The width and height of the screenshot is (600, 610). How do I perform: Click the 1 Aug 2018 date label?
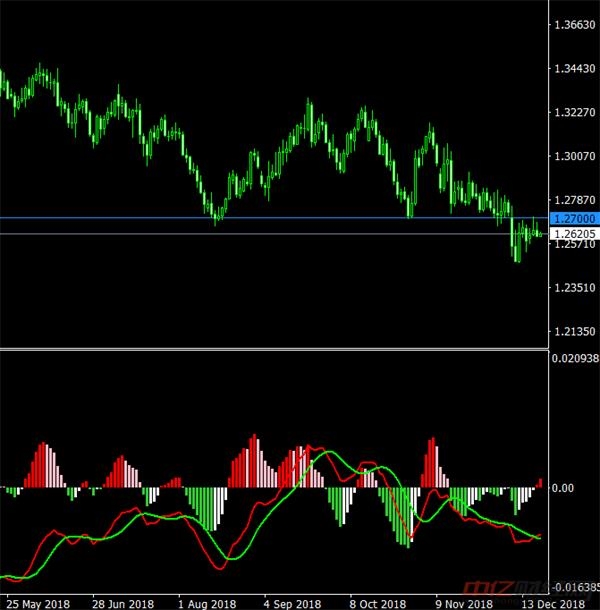tap(208, 604)
